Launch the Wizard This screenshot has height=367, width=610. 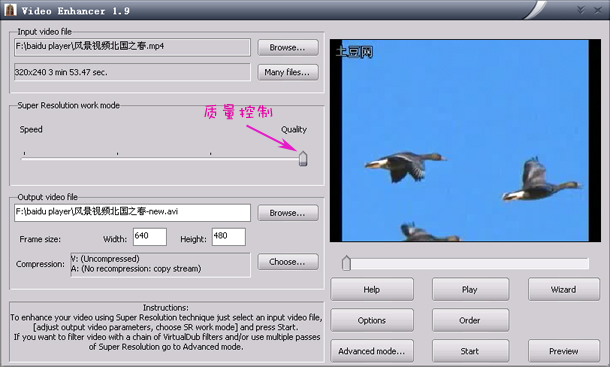pyautogui.click(x=564, y=289)
